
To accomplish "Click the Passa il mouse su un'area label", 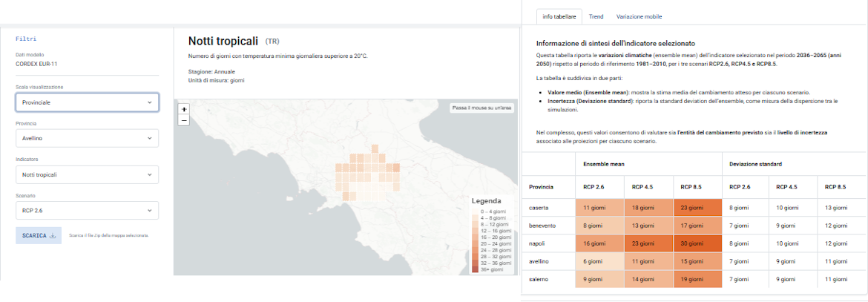I will coord(482,108).
